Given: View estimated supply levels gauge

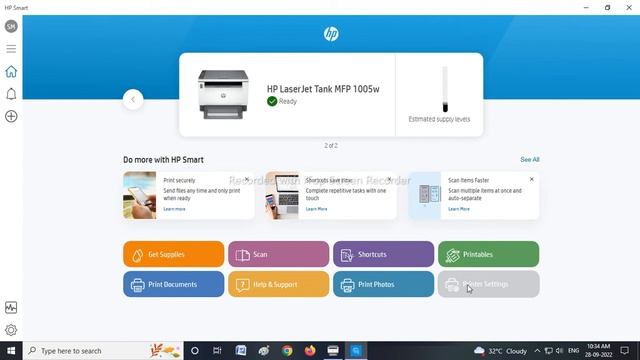Looking at the screenshot, I should (x=445, y=89).
